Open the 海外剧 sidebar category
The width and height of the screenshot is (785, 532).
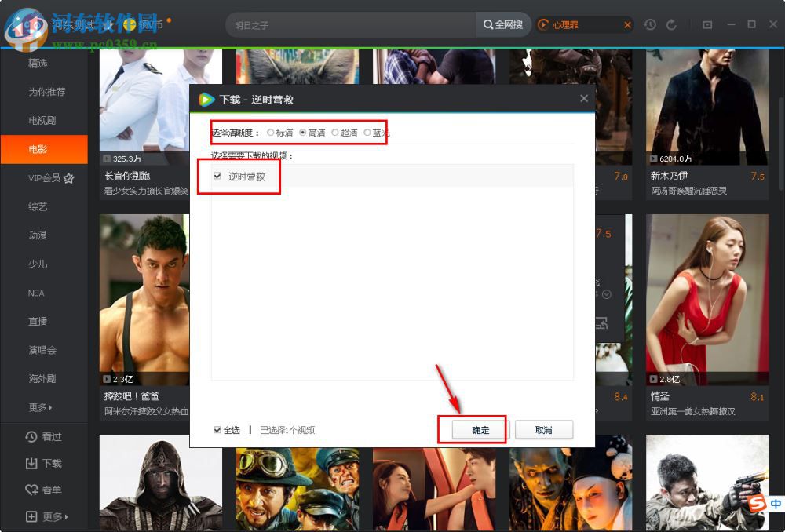44,379
